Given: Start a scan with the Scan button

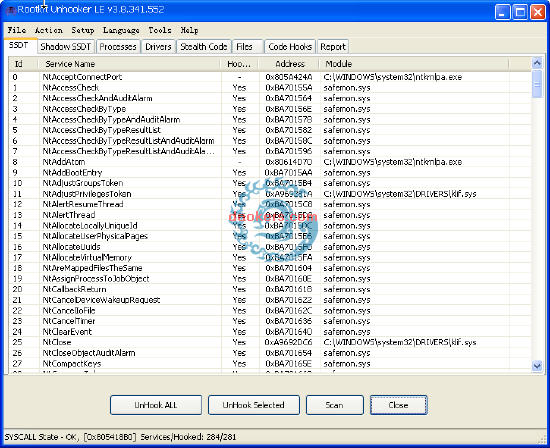Looking at the screenshot, I should click(335, 405).
